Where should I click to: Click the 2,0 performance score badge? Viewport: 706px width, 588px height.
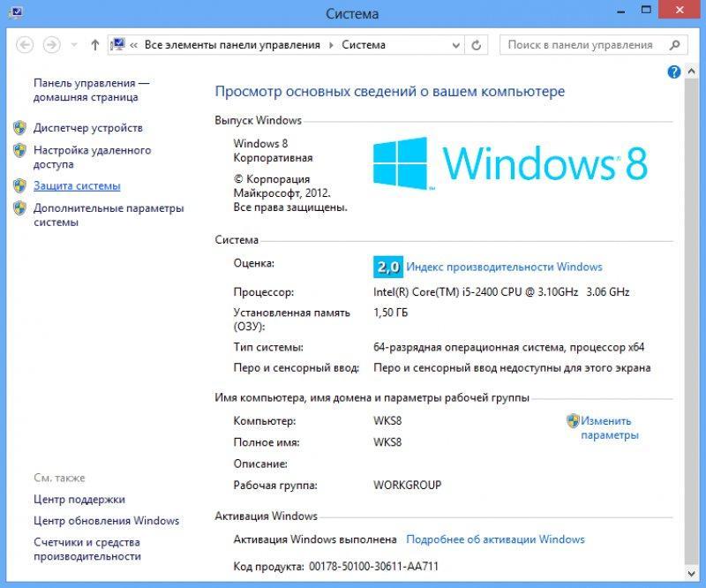[x=388, y=268]
